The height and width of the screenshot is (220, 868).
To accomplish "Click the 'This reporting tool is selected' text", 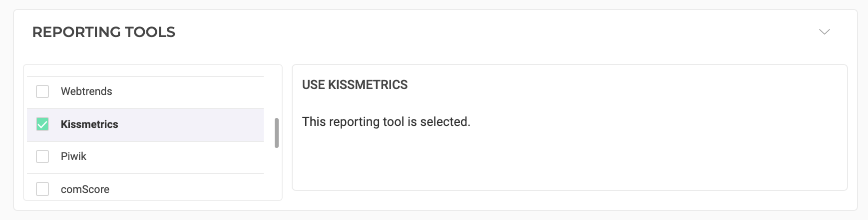I will pyautogui.click(x=386, y=122).
